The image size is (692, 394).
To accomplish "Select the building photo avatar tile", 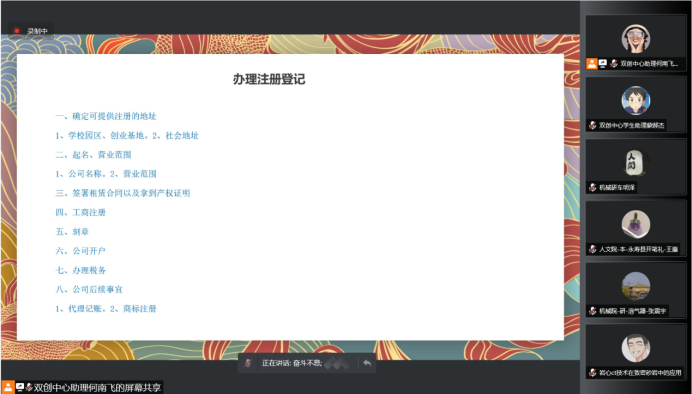I will tap(636, 286).
